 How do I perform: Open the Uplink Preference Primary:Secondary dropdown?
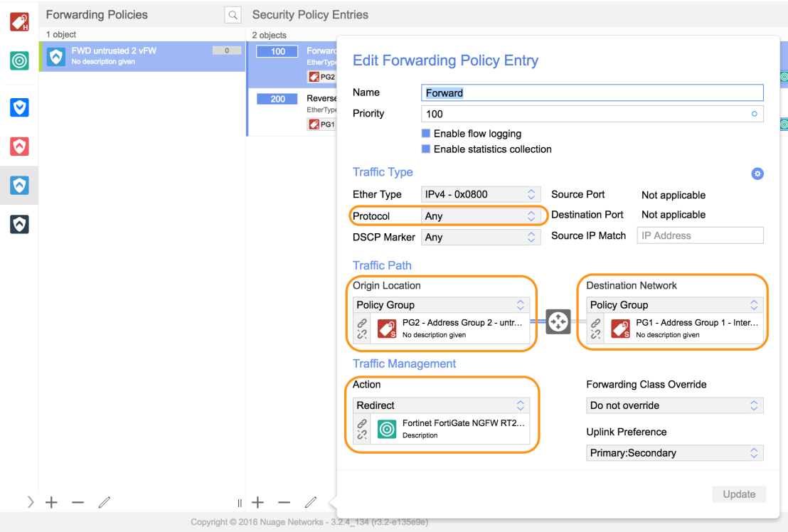coord(674,453)
